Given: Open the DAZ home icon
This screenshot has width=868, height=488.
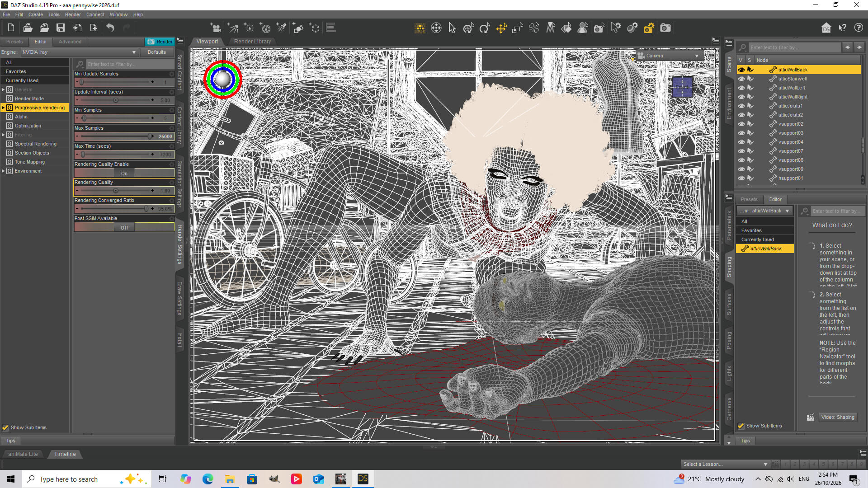Looking at the screenshot, I should pos(826,28).
